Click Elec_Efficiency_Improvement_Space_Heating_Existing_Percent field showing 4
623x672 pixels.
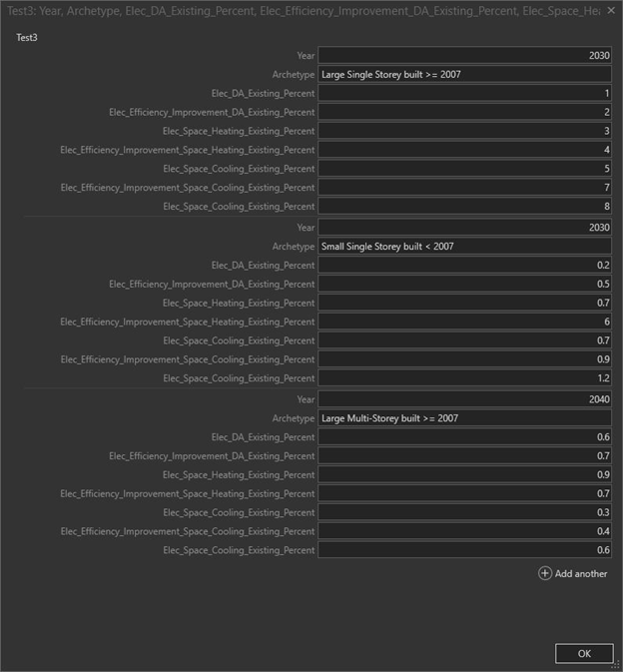[464, 150]
